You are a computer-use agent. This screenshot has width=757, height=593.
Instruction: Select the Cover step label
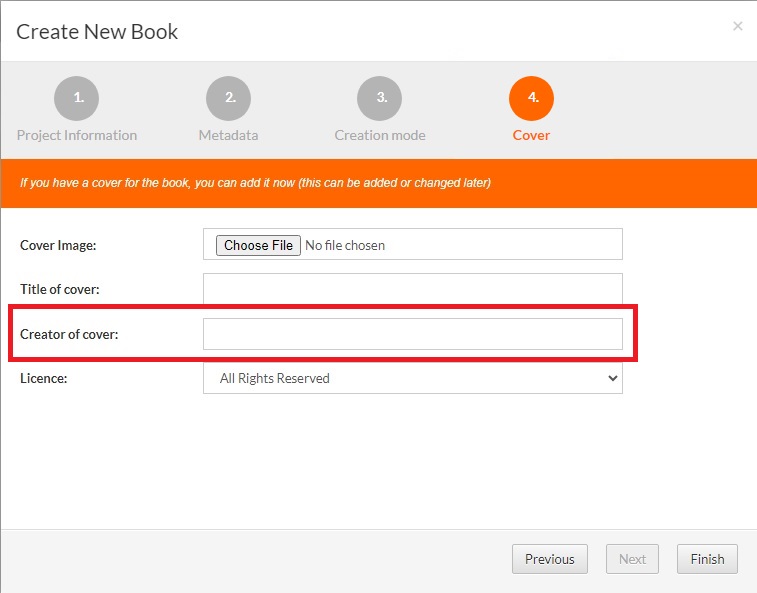[531, 135]
